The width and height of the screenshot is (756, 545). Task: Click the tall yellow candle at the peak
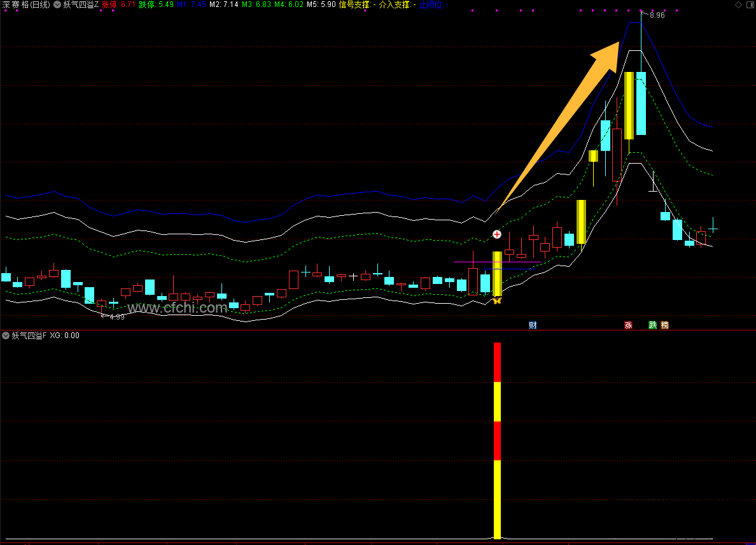pyautogui.click(x=629, y=106)
